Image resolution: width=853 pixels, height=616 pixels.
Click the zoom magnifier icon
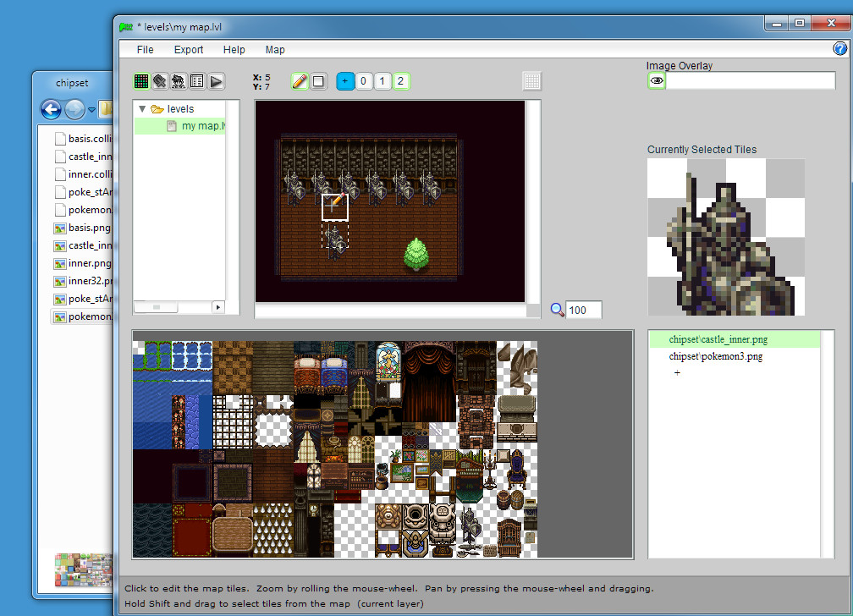point(557,310)
